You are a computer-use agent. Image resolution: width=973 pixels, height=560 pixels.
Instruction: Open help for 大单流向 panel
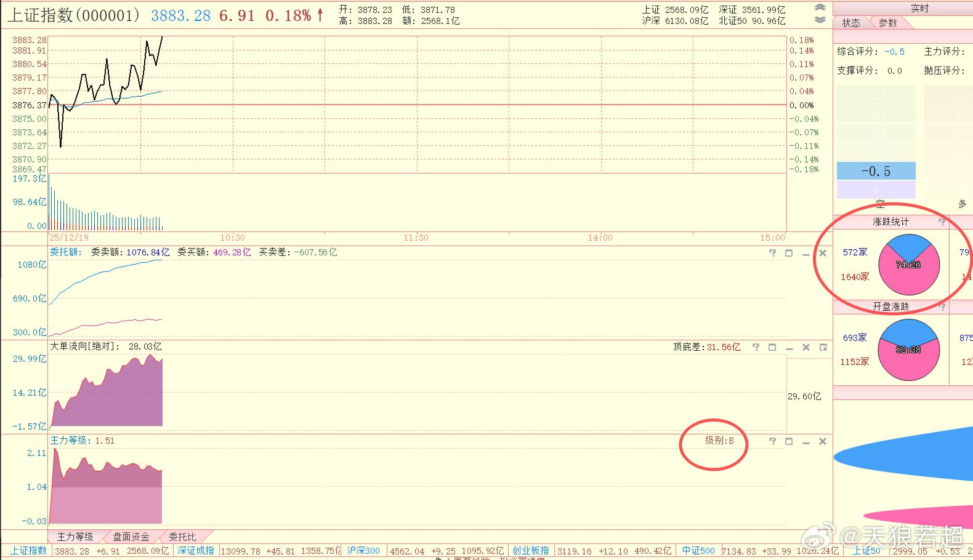[x=756, y=347]
